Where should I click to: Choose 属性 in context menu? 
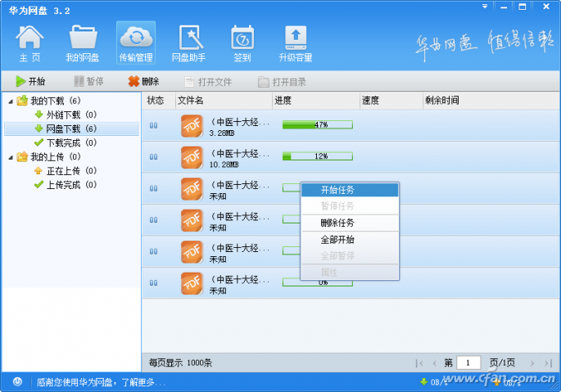click(350, 273)
